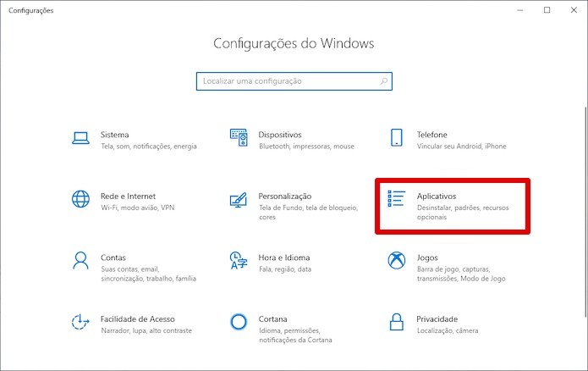Open the Sistema laptop icon
588x371 pixels.
80,138
